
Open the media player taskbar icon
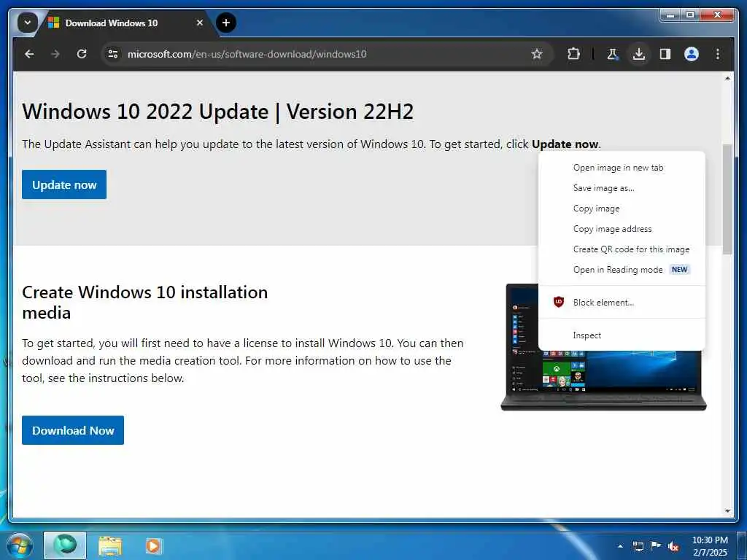pyautogui.click(x=153, y=545)
